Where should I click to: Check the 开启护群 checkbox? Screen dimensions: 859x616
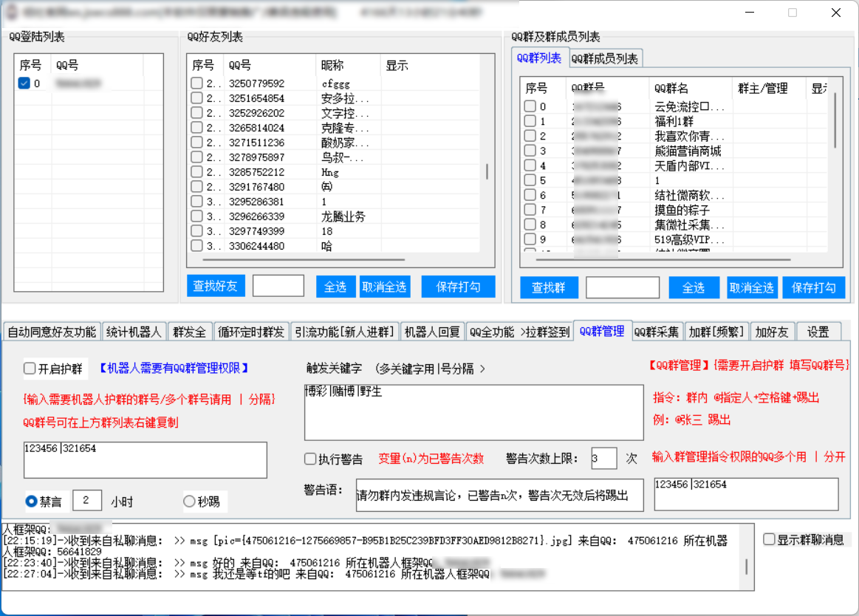(x=30, y=368)
